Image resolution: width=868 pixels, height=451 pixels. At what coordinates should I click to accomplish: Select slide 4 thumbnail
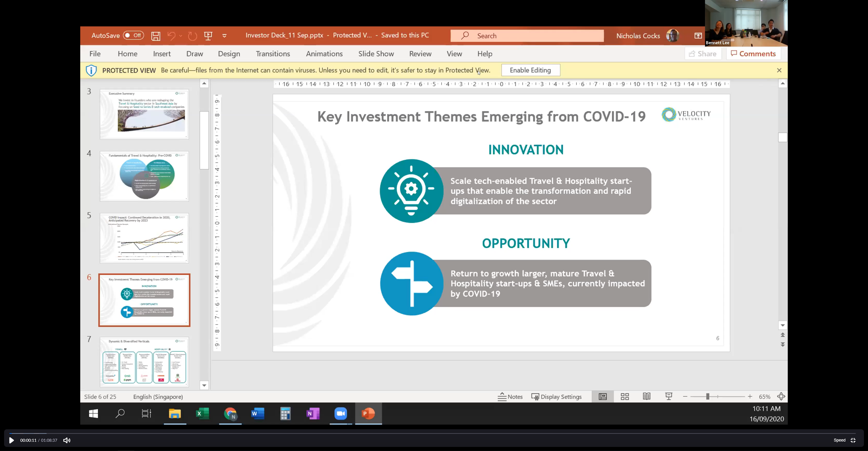pyautogui.click(x=144, y=176)
